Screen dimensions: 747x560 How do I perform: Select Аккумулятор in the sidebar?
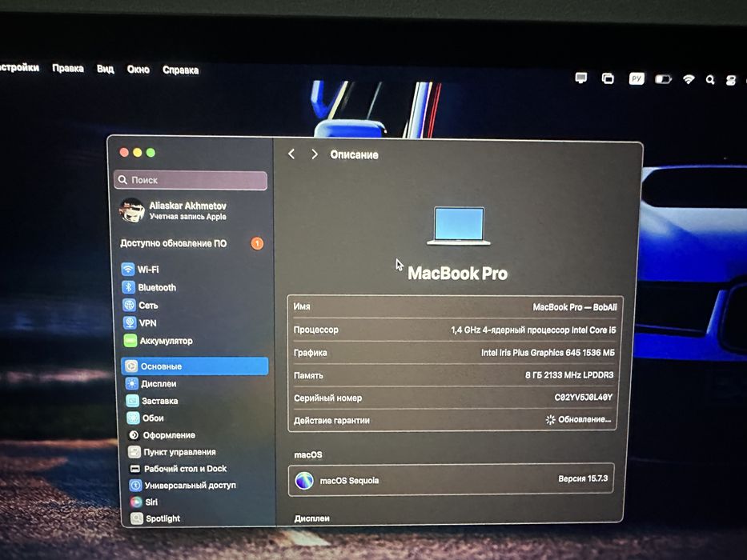tap(159, 341)
